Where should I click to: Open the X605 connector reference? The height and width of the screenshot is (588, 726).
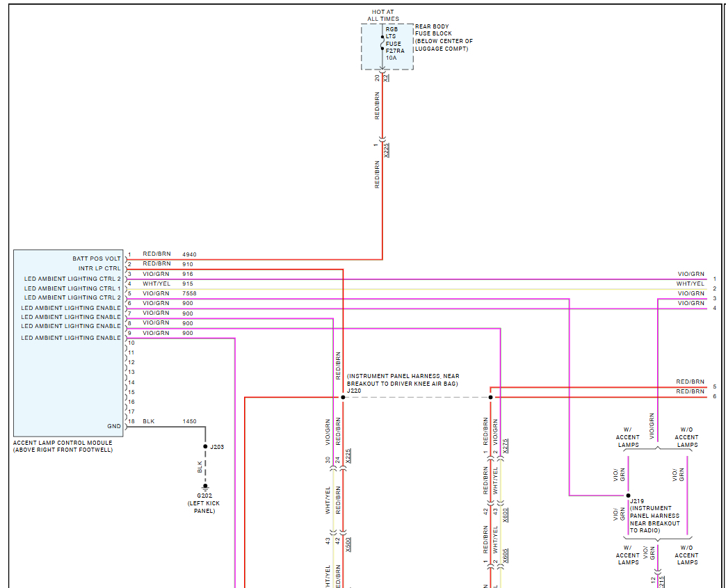(506, 555)
